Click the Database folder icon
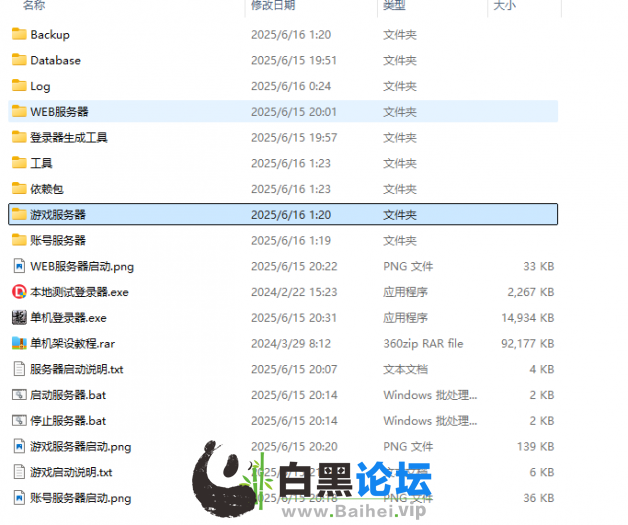628x525 pixels. click(19, 60)
